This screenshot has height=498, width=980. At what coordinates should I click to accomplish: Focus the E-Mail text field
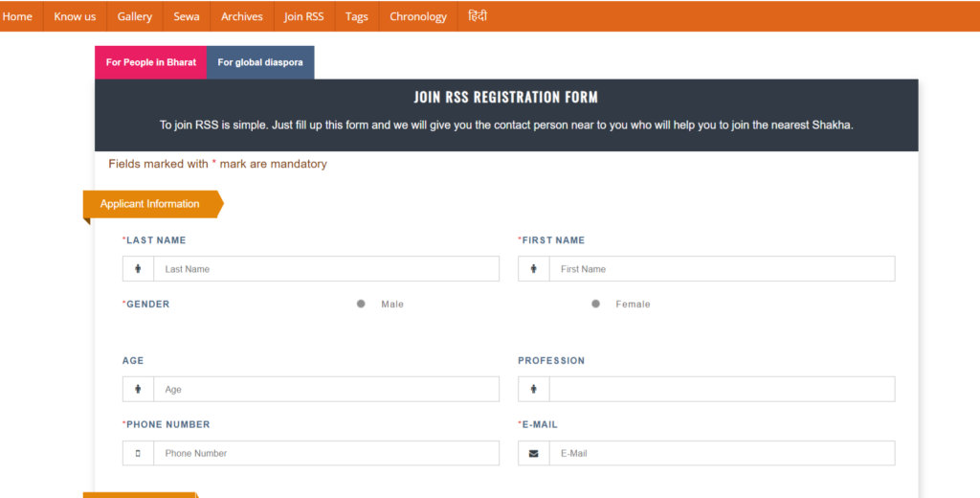722,453
